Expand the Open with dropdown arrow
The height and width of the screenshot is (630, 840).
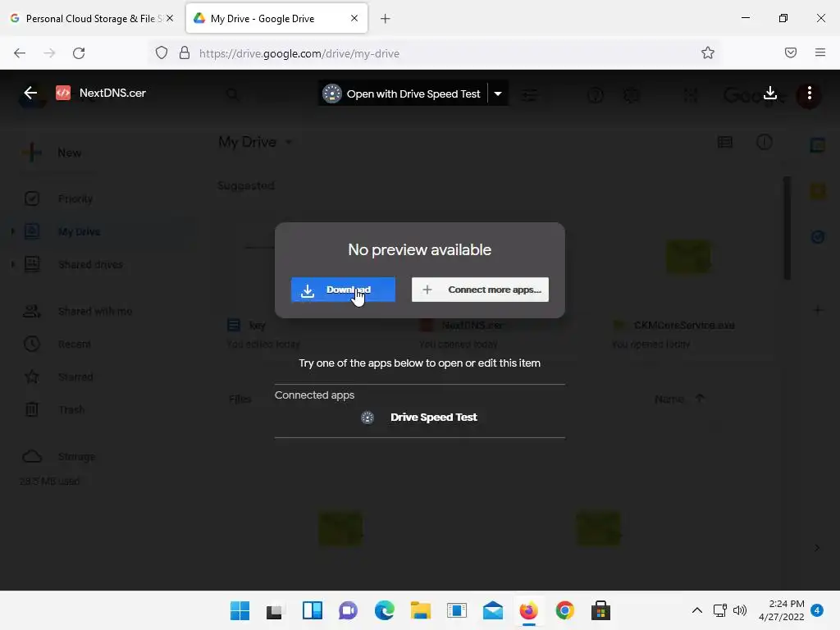(x=498, y=94)
